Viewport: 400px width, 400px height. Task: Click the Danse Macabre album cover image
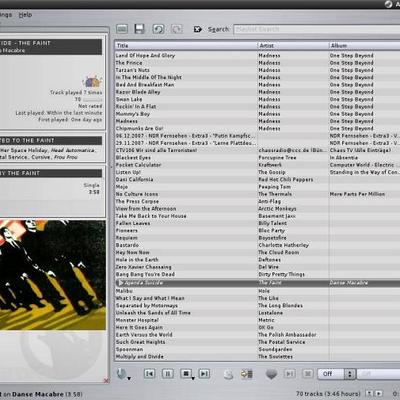(x=53, y=275)
